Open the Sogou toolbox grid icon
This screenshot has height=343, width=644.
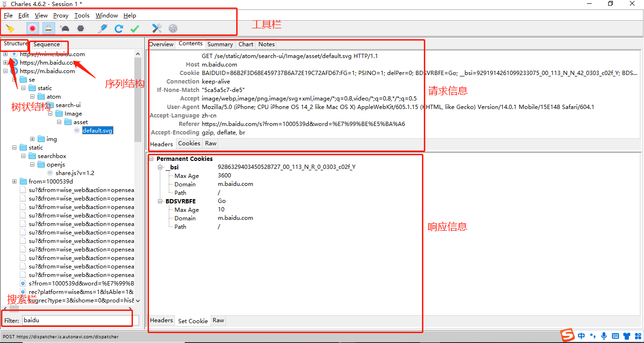tap(637, 336)
